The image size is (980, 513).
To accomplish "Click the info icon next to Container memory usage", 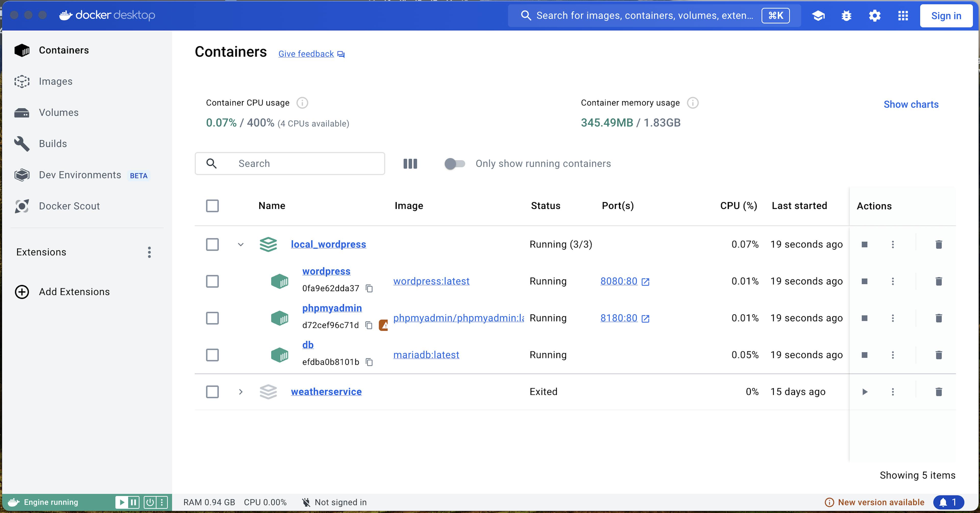I will [x=692, y=103].
